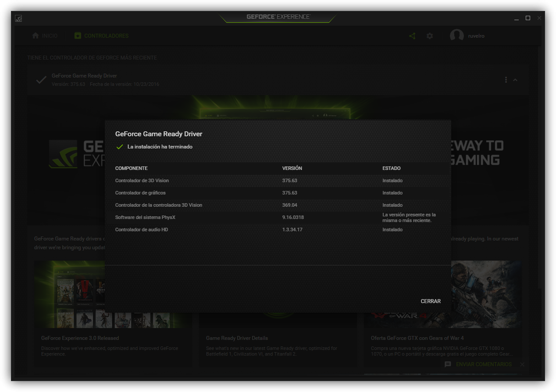
Task: Click CERRAR to close the dialog
Action: (431, 301)
